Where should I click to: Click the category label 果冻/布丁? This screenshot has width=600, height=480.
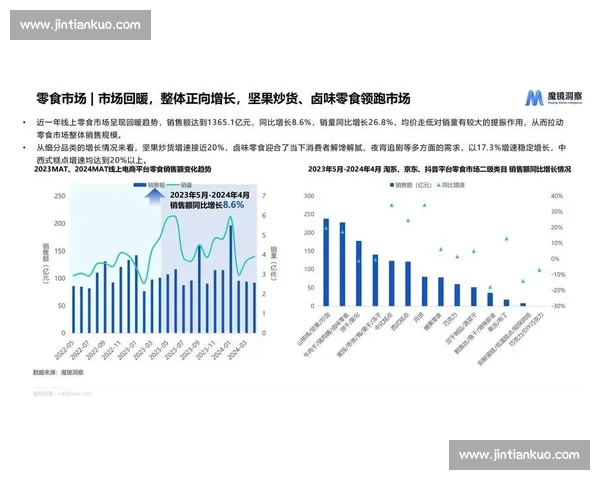tap(498, 322)
